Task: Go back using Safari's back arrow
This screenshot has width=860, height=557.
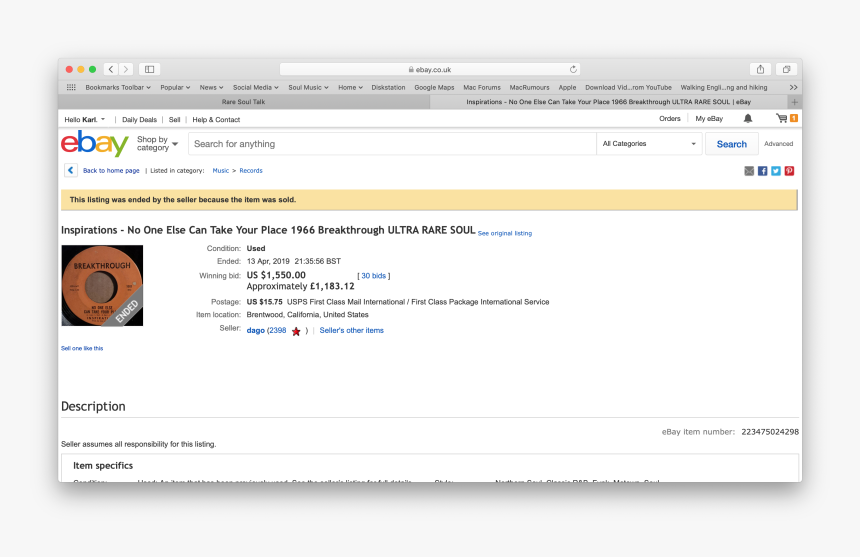Action: tap(111, 69)
